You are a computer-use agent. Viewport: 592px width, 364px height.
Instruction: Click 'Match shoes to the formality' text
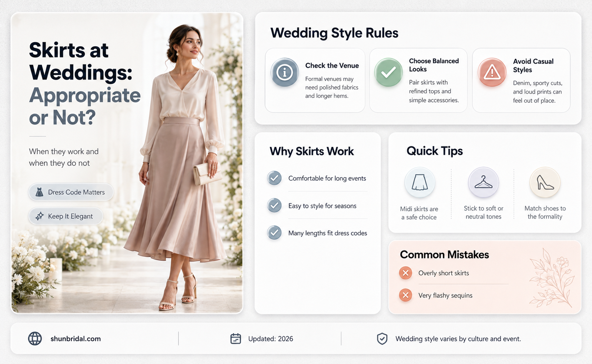[545, 212]
